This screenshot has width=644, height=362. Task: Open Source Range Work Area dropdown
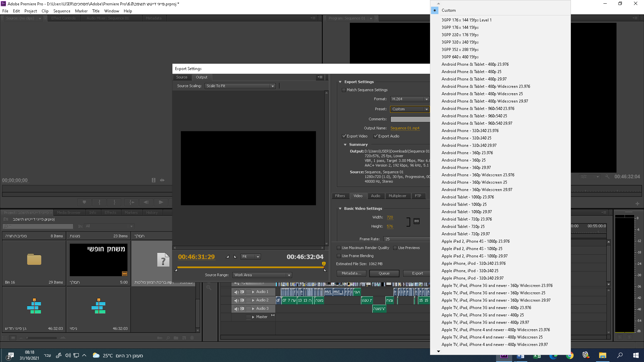(262, 275)
